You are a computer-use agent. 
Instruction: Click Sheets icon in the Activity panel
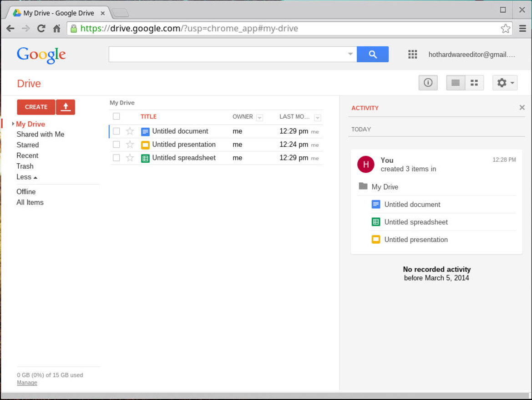[x=376, y=222]
